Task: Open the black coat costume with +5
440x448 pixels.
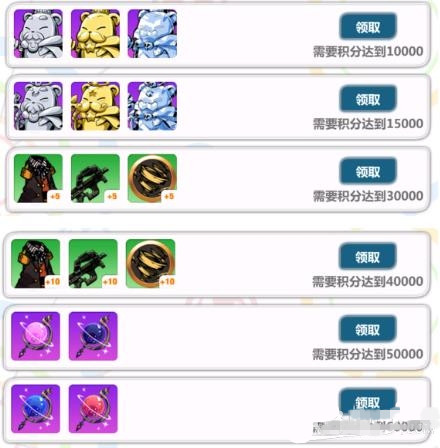Action: [38, 178]
